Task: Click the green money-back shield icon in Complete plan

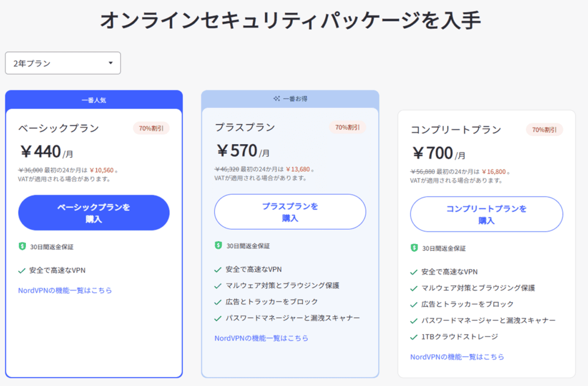Action: (x=414, y=248)
